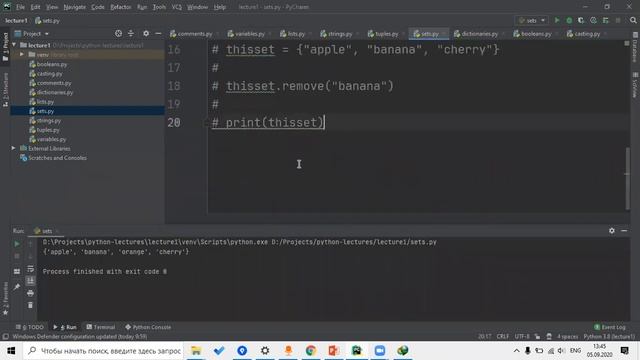Open the VCS menu

point(176,7)
